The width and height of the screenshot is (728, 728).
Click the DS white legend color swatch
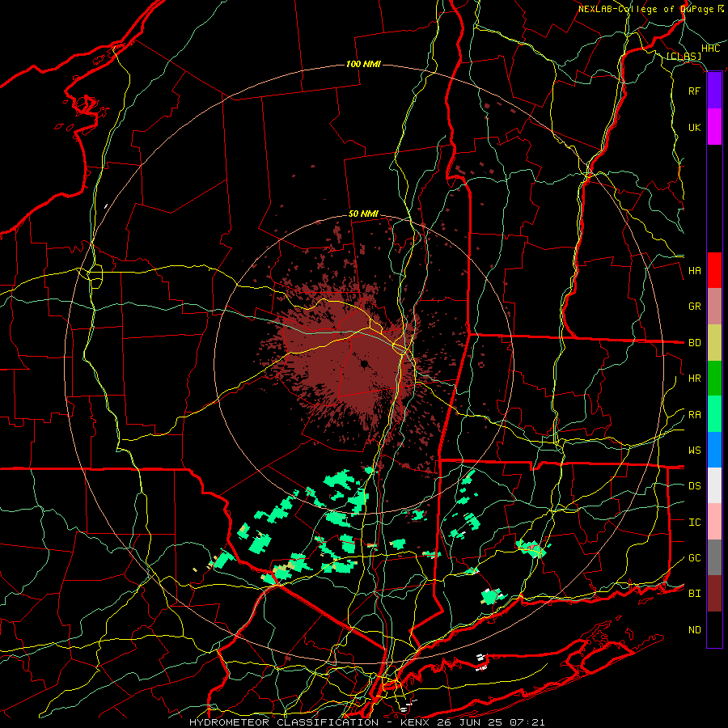714,485
